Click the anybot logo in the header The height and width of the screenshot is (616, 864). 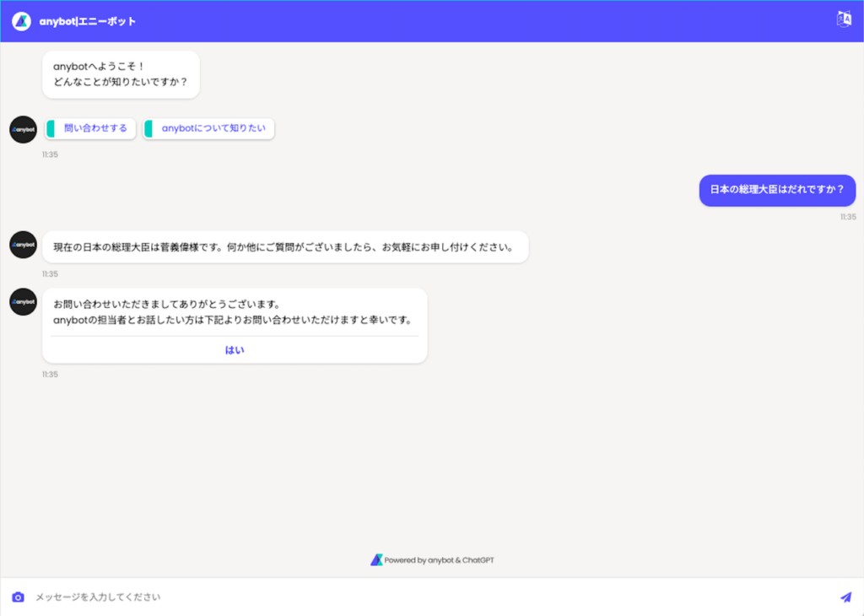click(21, 21)
